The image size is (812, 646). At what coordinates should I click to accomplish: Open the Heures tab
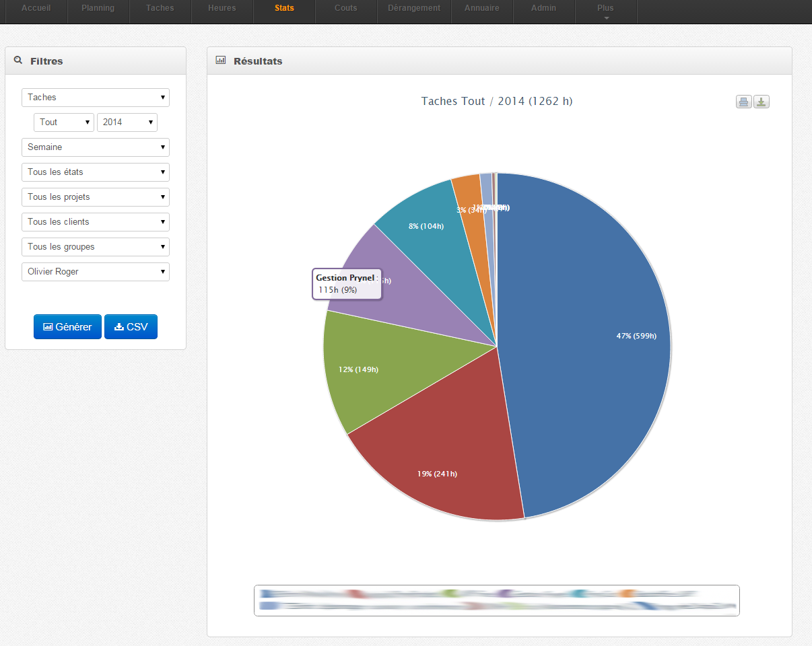tap(222, 8)
